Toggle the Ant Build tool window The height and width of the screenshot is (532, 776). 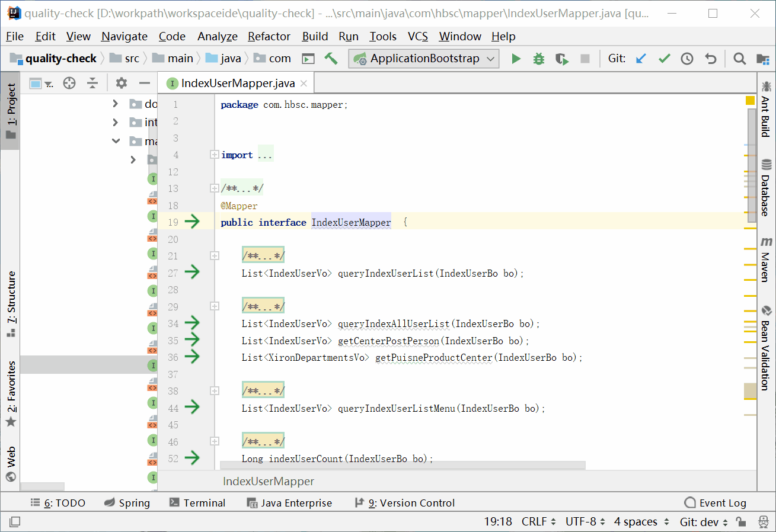pyautogui.click(x=767, y=109)
